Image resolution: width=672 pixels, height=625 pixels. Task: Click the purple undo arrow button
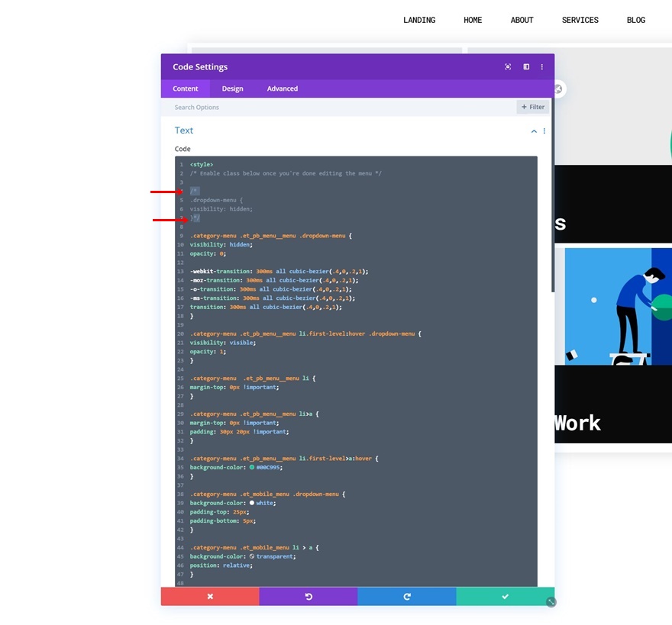coord(309,596)
